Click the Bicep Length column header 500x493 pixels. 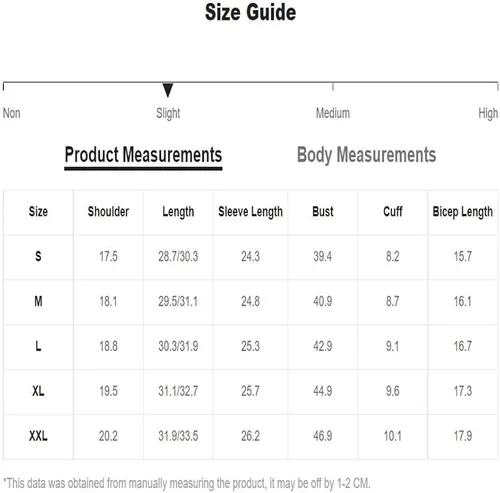coord(462,212)
